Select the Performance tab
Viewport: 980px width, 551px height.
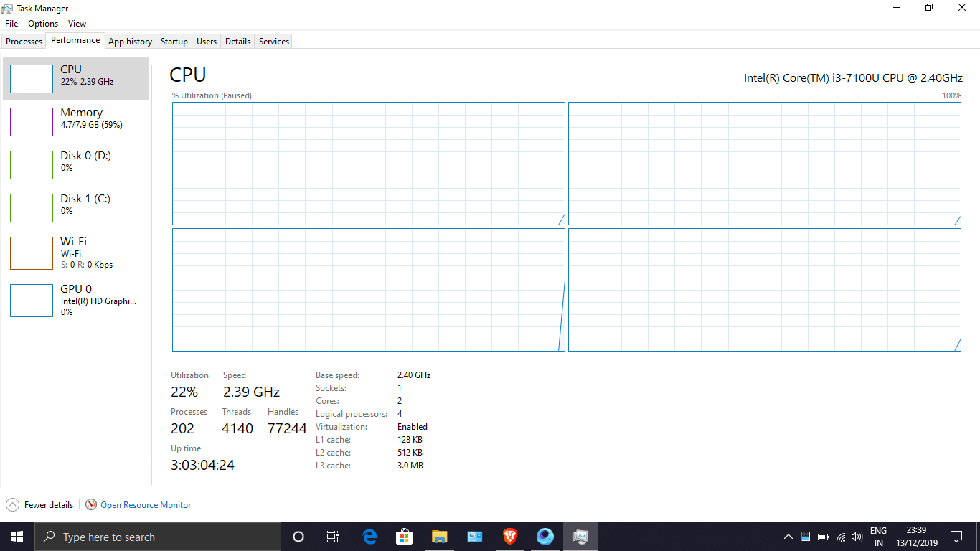(75, 41)
